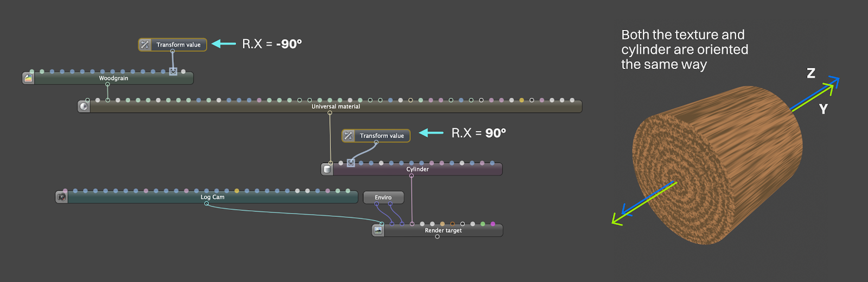Select the highlighted transform input pin on Cylinder
The height and width of the screenshot is (282, 868).
coord(351,163)
